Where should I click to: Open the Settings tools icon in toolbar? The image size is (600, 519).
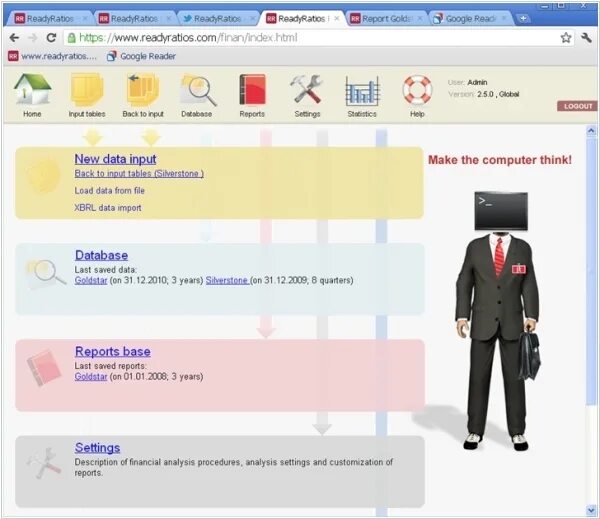point(307,89)
